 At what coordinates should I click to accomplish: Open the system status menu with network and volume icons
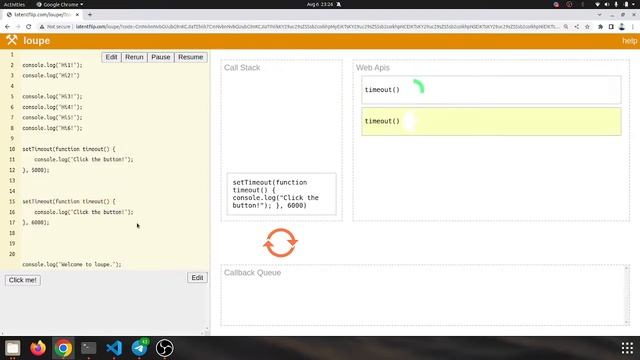coord(615,4)
